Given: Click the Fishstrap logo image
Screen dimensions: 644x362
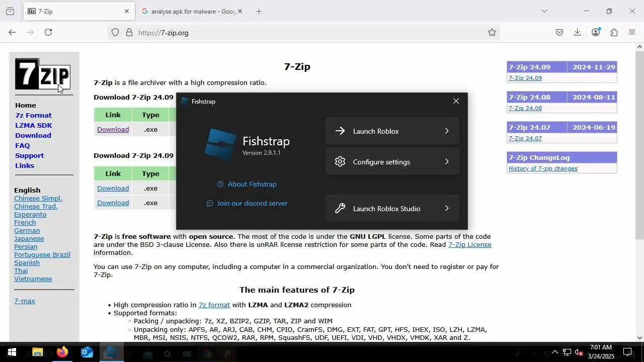Looking at the screenshot, I should point(220,144).
